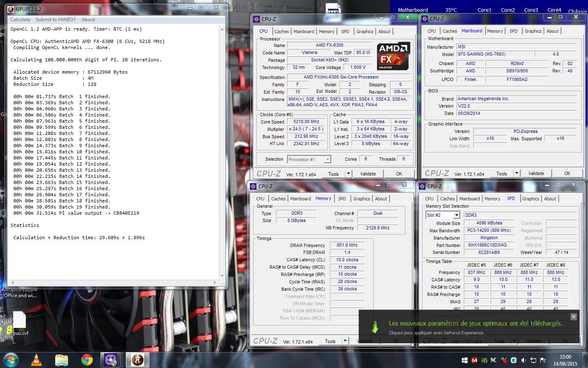Click the GPUPI vertical scrollbar down arrow
This screenshot has height=368, width=588.
pyautogui.click(x=222, y=276)
